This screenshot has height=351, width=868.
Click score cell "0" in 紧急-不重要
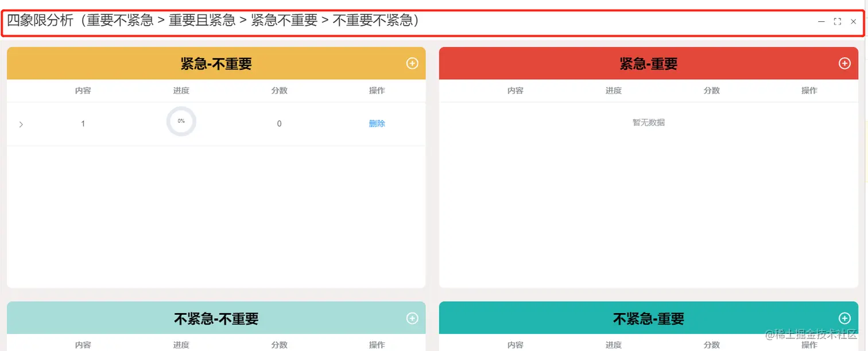point(280,124)
